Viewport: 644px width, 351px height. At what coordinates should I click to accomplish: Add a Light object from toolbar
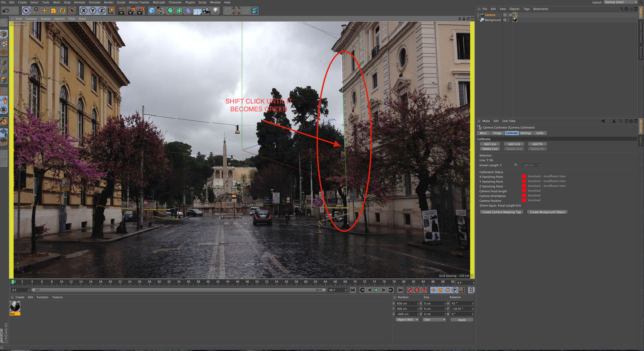tap(216, 11)
